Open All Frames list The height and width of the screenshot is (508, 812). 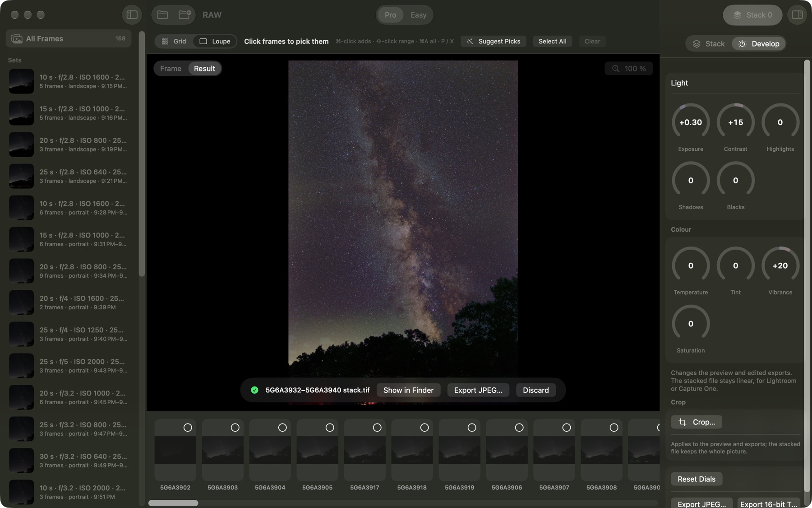[x=69, y=39]
